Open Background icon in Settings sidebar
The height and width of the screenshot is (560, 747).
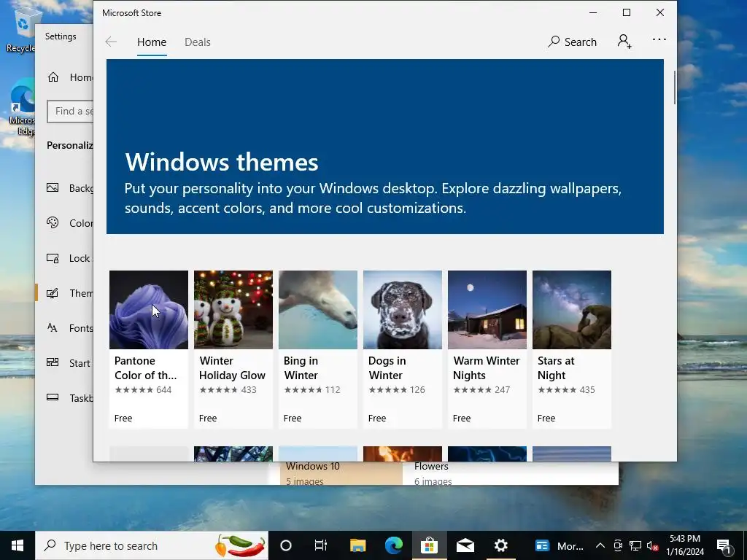(x=53, y=187)
